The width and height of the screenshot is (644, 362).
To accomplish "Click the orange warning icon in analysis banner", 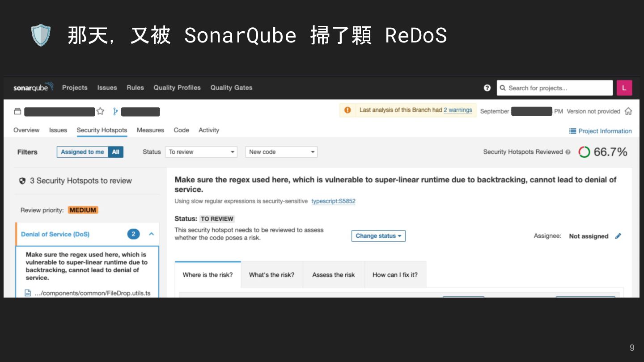I will [x=347, y=110].
